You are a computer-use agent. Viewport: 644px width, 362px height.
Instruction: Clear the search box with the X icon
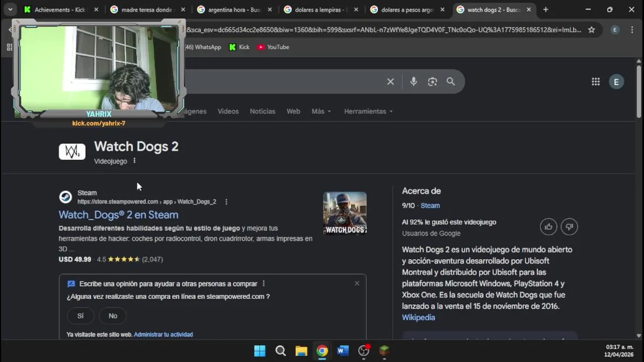point(390,81)
